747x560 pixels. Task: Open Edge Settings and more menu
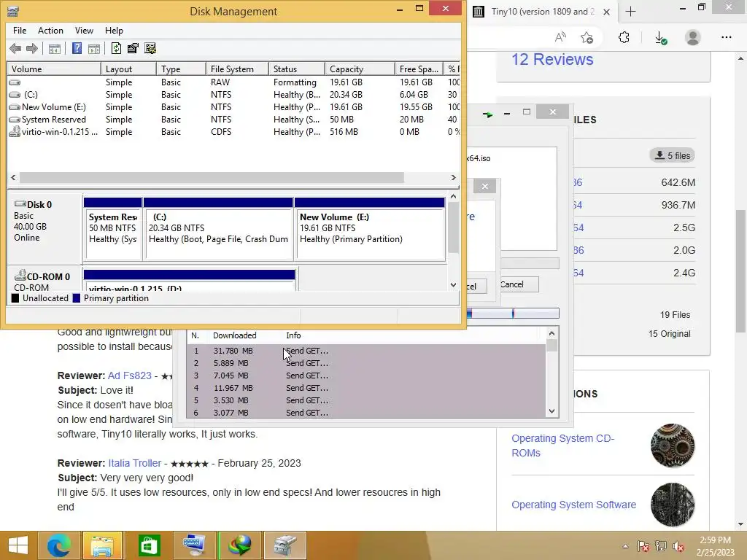[726, 37]
